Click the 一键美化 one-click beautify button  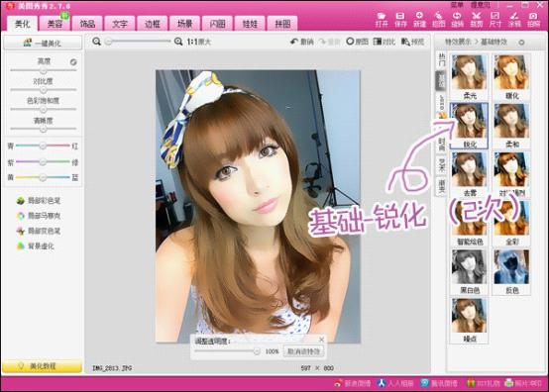click(43, 43)
